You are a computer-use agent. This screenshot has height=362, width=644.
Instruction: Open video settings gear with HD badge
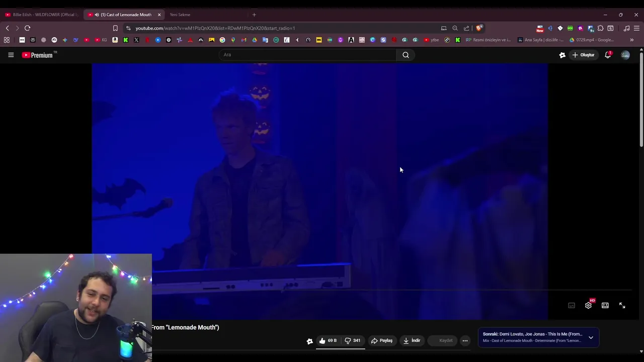pos(588,305)
